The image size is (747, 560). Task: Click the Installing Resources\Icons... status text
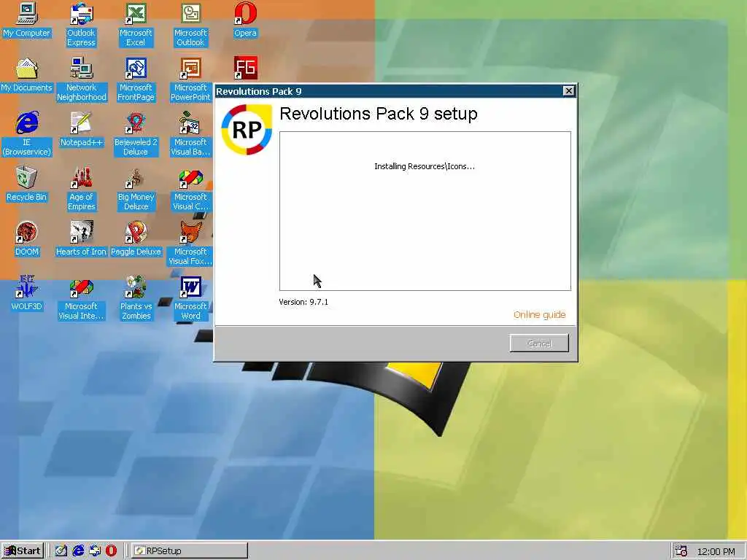(425, 166)
